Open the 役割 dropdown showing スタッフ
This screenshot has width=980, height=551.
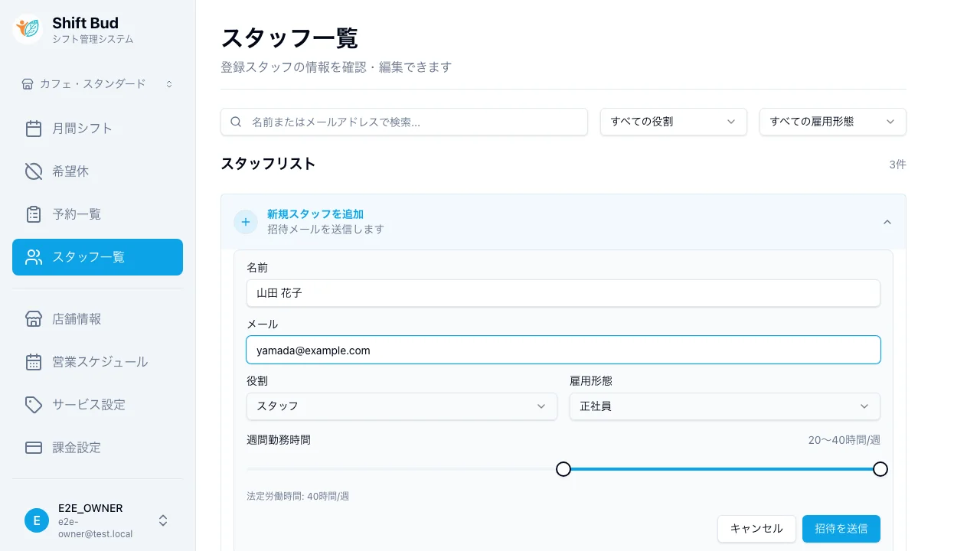(x=401, y=406)
